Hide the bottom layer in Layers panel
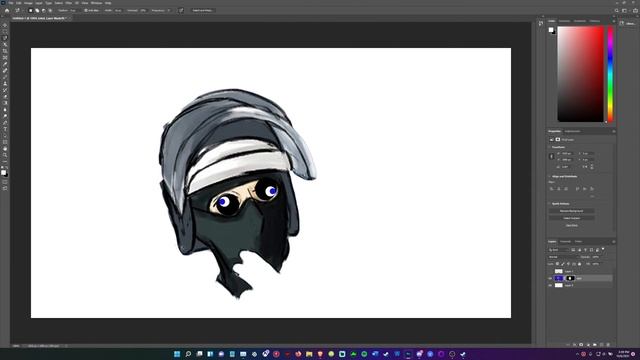Image resolution: width=640 pixels, height=360 pixels. point(550,285)
